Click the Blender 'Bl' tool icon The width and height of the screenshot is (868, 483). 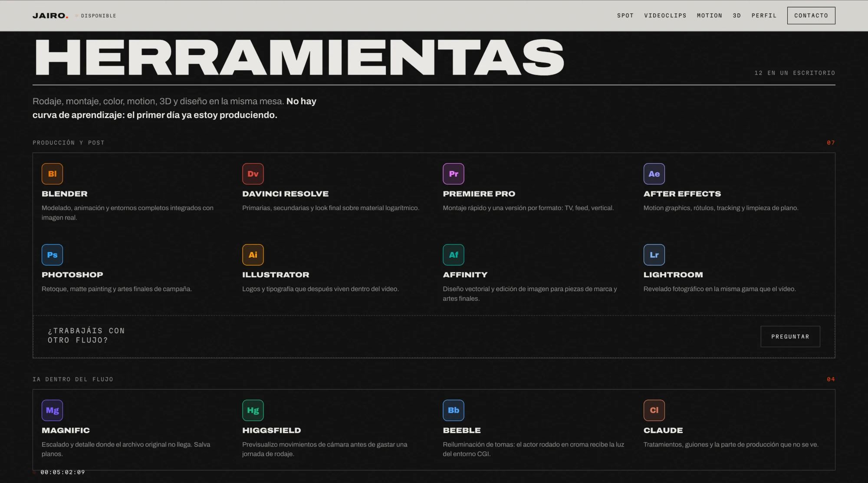coord(52,174)
